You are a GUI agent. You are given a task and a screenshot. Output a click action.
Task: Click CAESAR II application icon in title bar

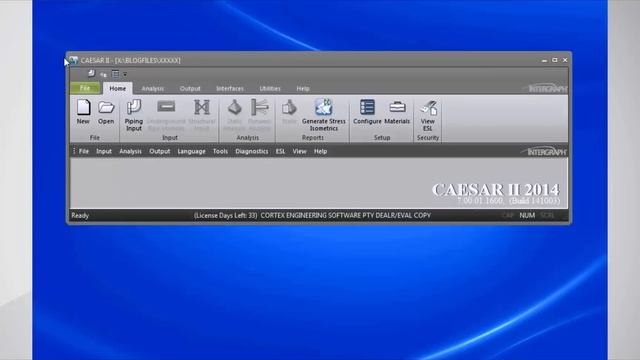(73, 60)
